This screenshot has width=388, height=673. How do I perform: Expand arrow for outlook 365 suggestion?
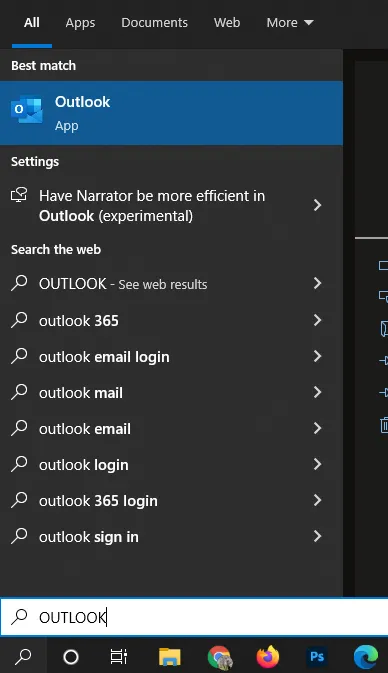tap(317, 320)
